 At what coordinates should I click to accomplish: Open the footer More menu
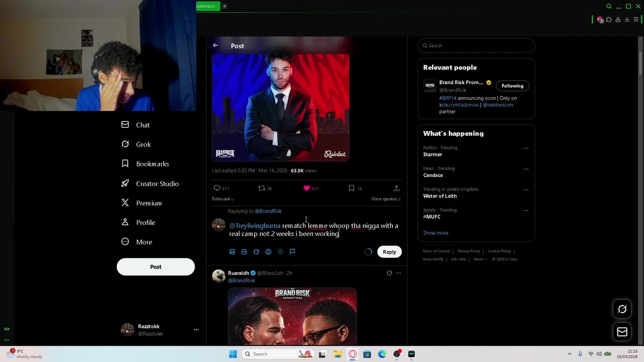pyautogui.click(x=479, y=259)
